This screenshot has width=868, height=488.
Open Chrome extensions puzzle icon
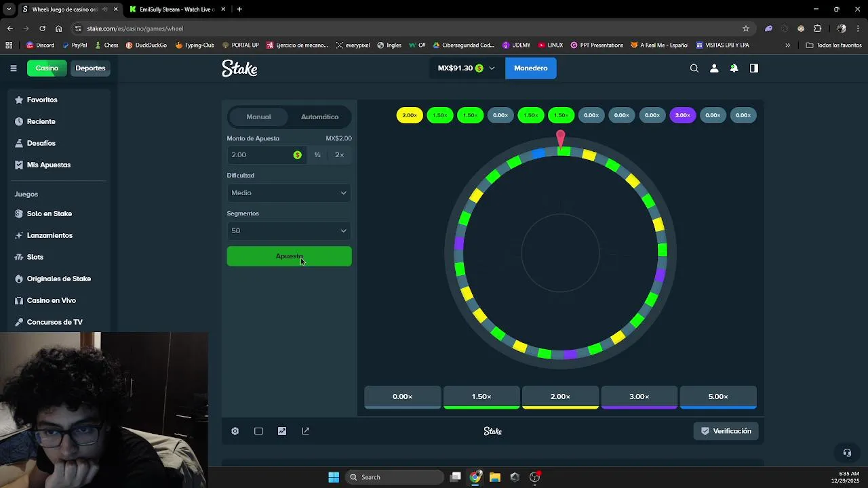[x=817, y=28]
